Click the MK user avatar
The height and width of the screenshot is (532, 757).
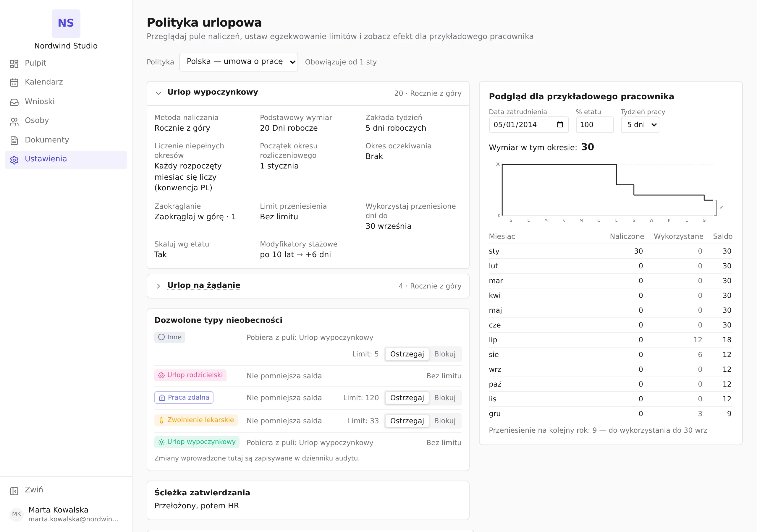[x=17, y=514]
